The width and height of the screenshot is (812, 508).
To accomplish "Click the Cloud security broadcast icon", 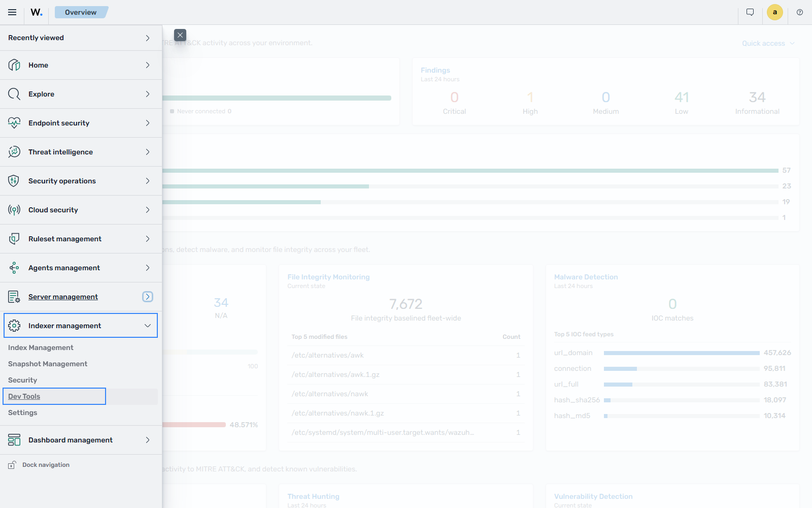I will [x=14, y=210].
